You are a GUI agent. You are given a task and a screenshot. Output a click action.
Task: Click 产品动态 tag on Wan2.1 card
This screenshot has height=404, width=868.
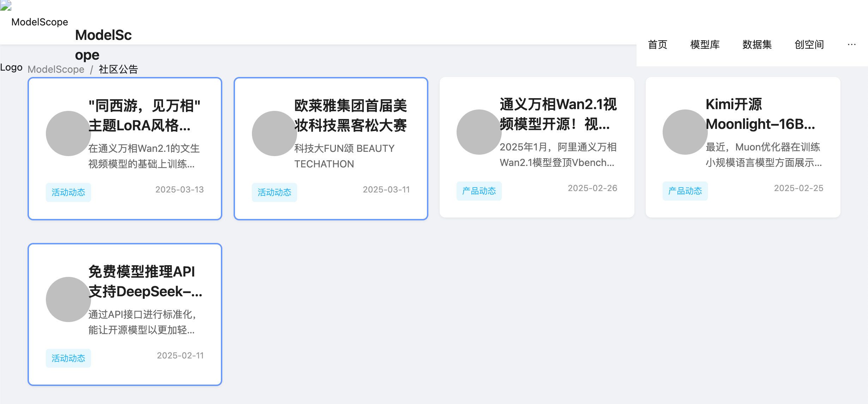pyautogui.click(x=479, y=191)
